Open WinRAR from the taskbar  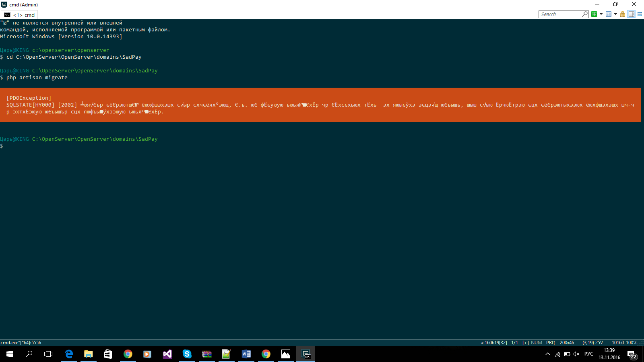tap(207, 354)
